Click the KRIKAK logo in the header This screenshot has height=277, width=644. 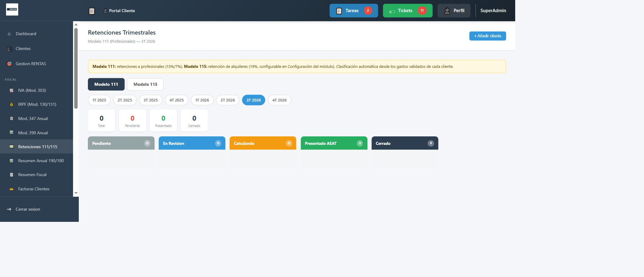point(12,9)
